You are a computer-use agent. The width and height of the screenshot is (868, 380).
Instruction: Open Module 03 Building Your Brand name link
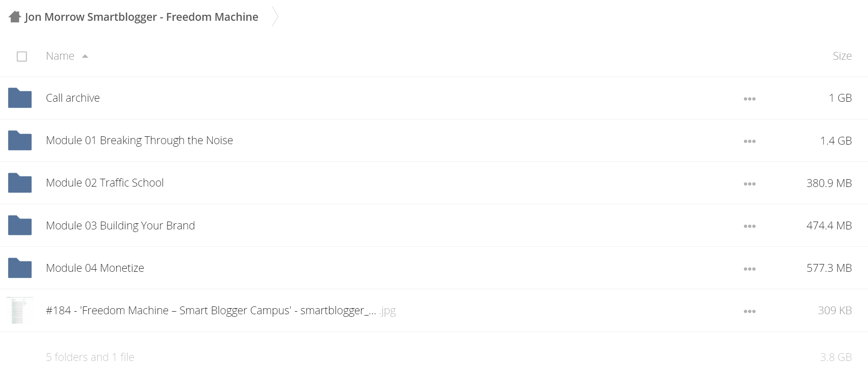pyautogui.click(x=120, y=225)
